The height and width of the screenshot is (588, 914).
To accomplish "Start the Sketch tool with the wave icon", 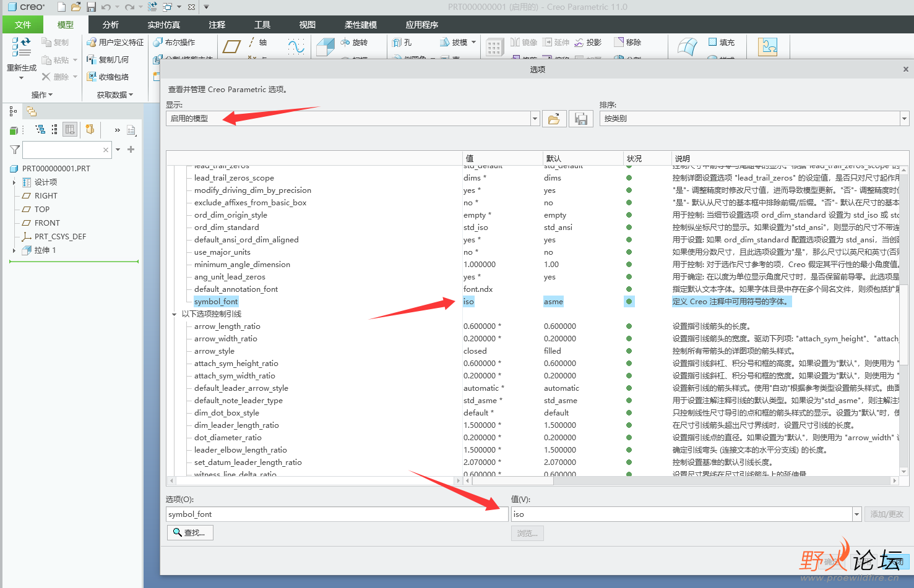I will [x=296, y=46].
